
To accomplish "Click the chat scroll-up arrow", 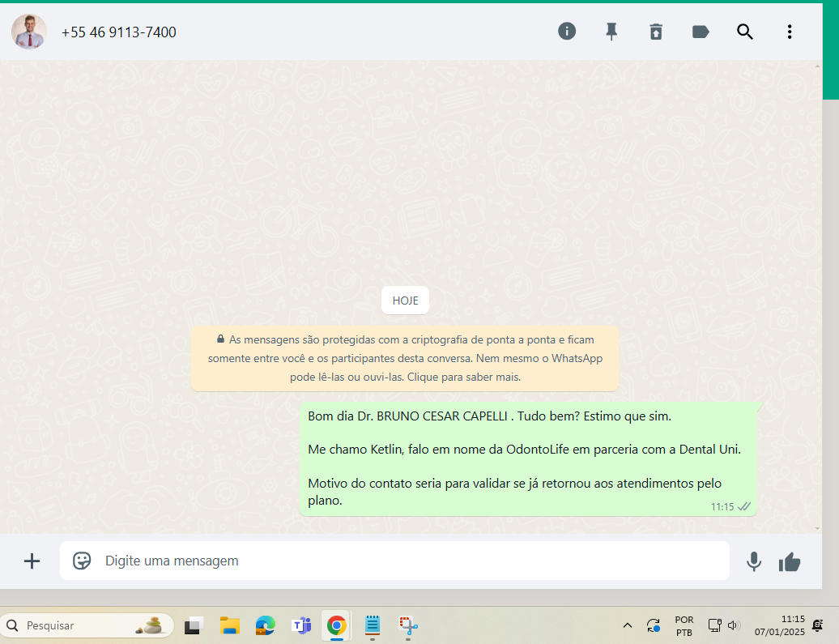I will (x=817, y=66).
